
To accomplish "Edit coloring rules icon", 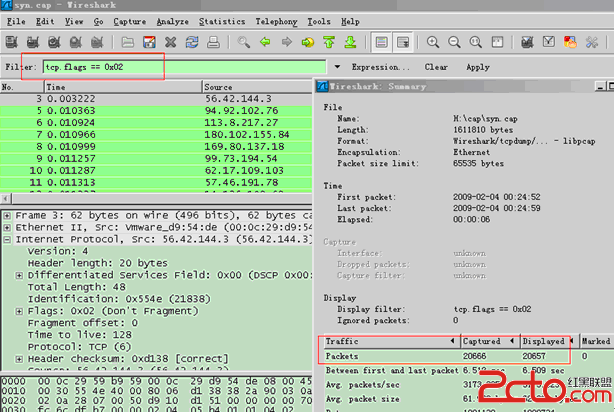I will point(570,42).
